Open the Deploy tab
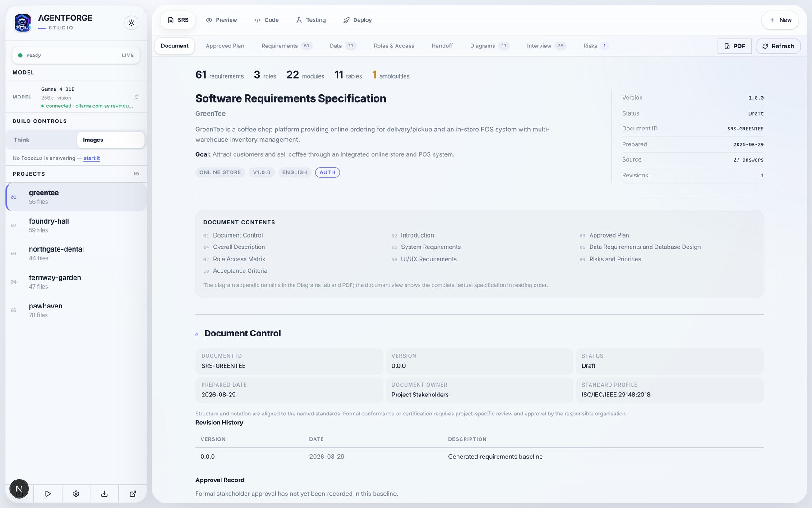 point(357,20)
